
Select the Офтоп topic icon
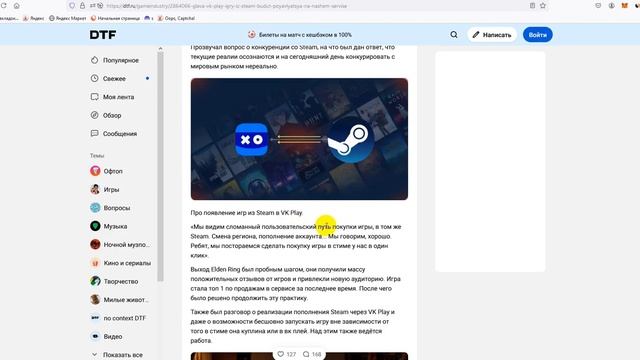95,171
